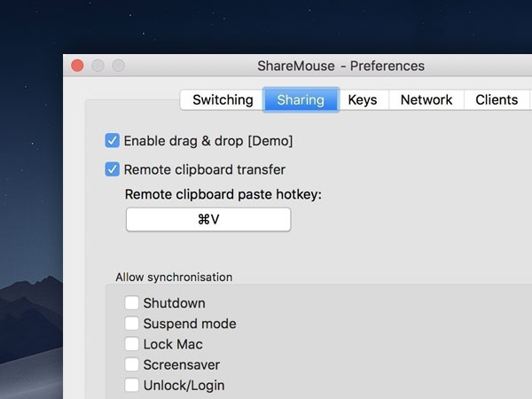Enable Screensaver synchronisation

tap(131, 364)
